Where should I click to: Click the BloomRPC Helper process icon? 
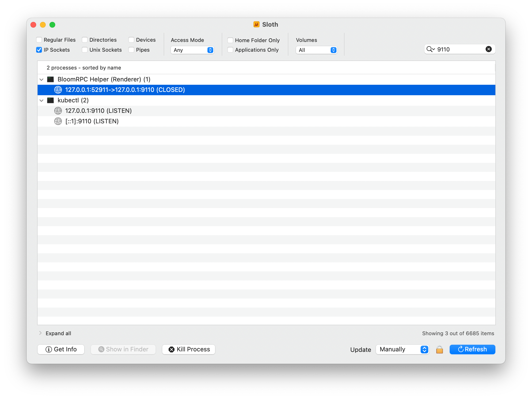tap(50, 80)
